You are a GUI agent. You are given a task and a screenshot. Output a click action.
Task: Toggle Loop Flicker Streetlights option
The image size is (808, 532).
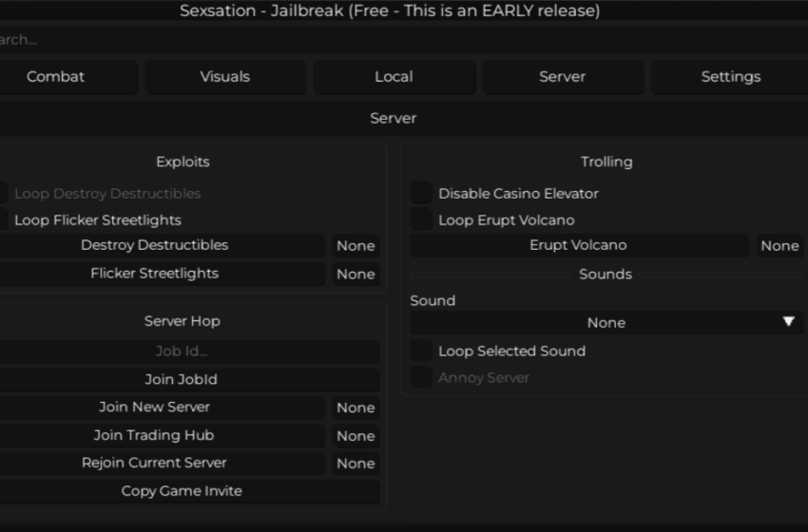point(3,219)
